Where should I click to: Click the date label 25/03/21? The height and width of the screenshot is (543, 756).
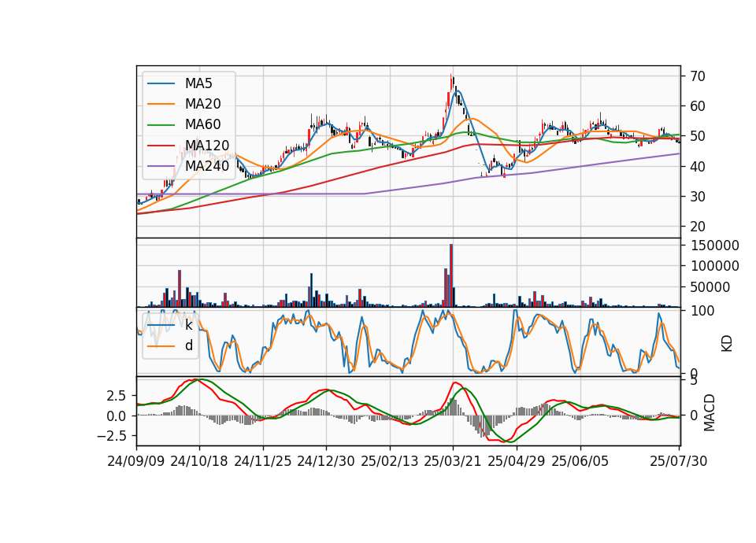coord(453,461)
